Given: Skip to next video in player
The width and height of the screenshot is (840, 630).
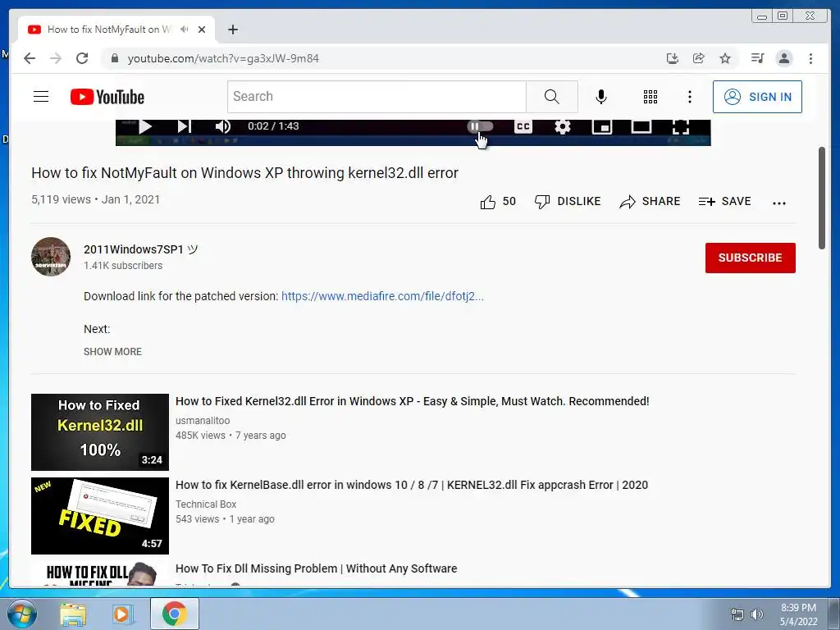Looking at the screenshot, I should click(184, 126).
